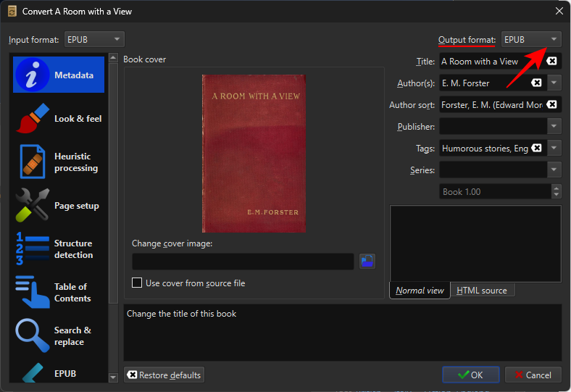Clear the Author sort field
Image resolution: width=571 pixels, height=392 pixels.
click(x=552, y=105)
